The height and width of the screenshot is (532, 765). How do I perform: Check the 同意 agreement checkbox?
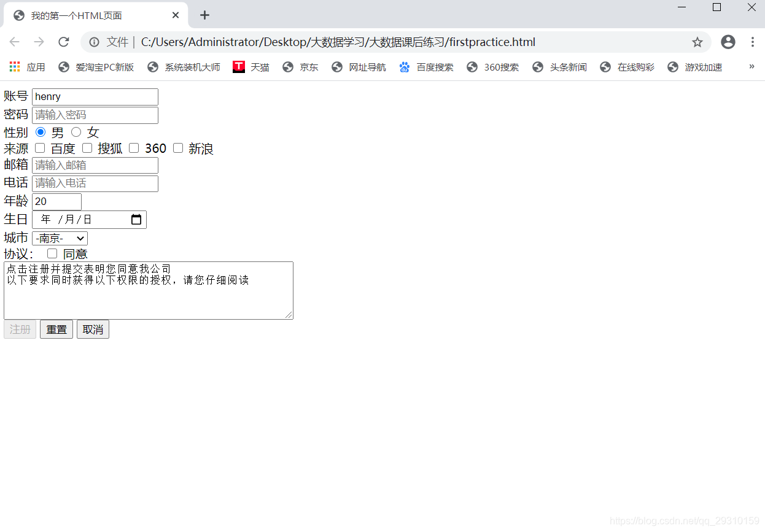[x=52, y=253]
